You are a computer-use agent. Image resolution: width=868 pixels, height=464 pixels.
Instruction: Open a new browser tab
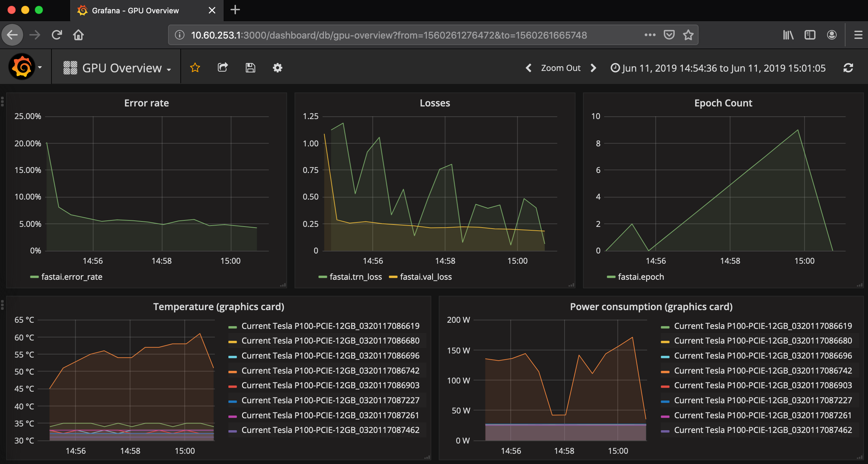pos(235,10)
